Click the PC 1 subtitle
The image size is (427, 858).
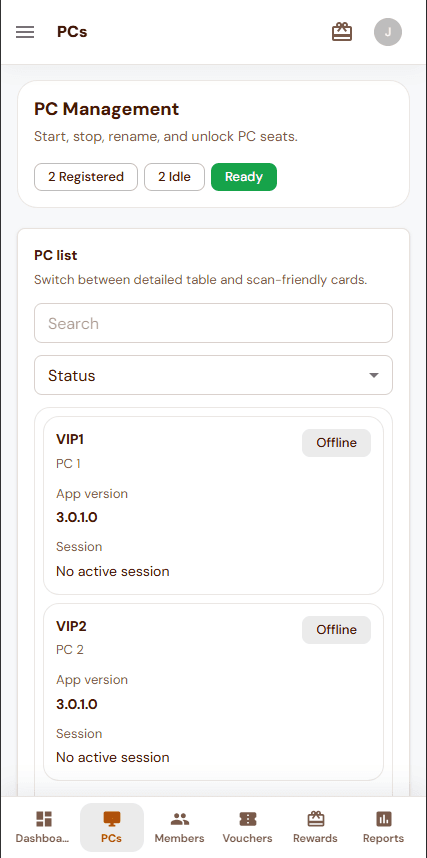tap(68, 463)
